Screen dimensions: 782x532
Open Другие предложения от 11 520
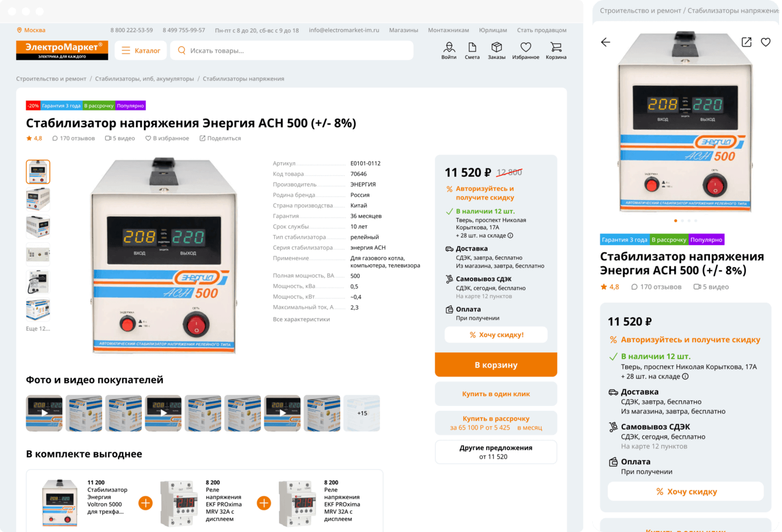(496, 452)
